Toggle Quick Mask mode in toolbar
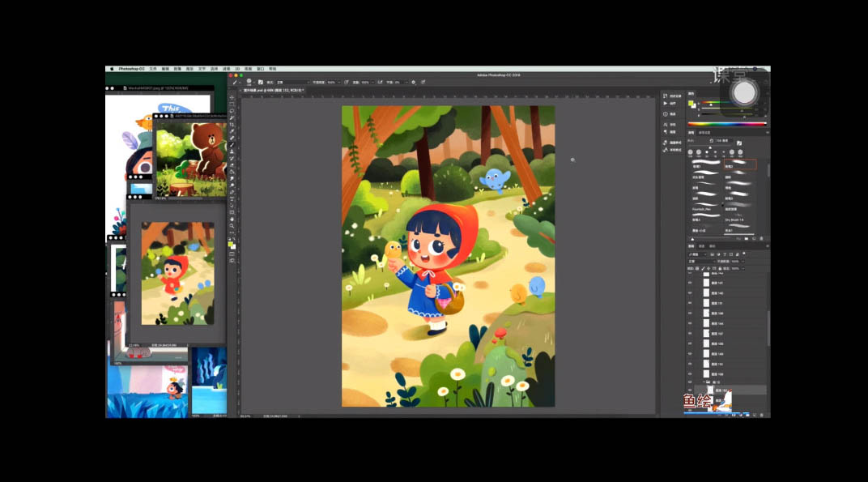This screenshot has width=868, height=482. [x=232, y=254]
